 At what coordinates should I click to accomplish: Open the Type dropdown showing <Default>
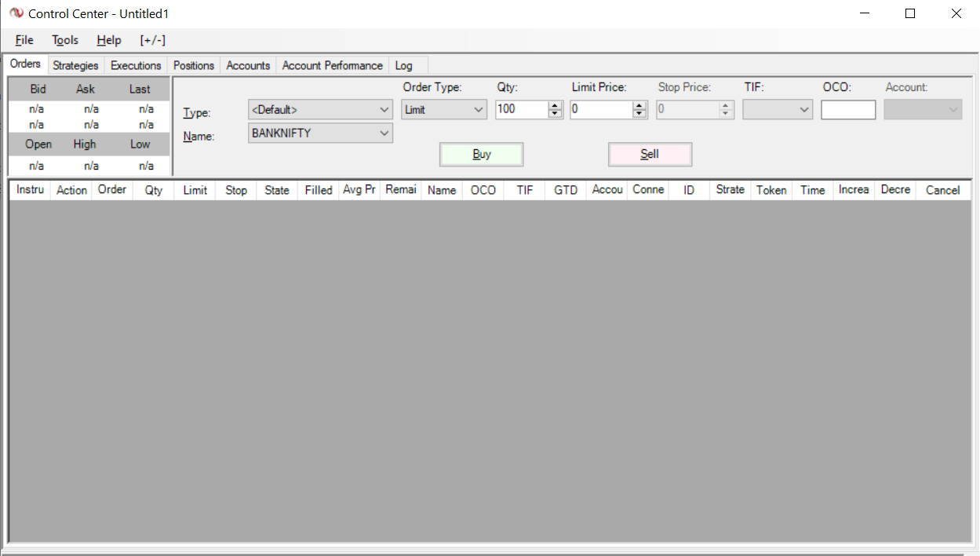tap(320, 110)
